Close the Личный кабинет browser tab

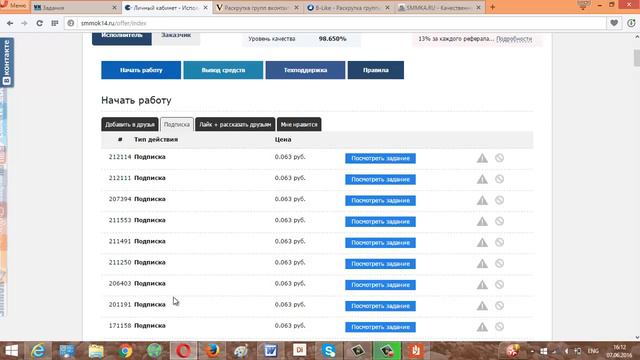pos(205,7)
